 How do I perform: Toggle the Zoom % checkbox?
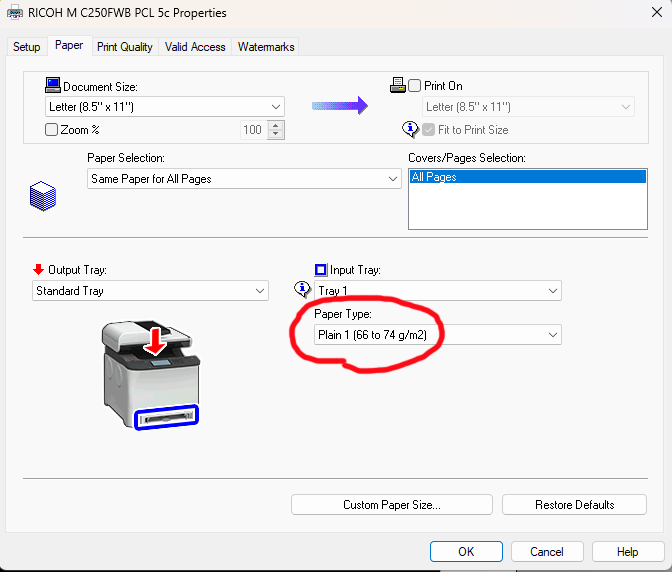[x=52, y=129]
